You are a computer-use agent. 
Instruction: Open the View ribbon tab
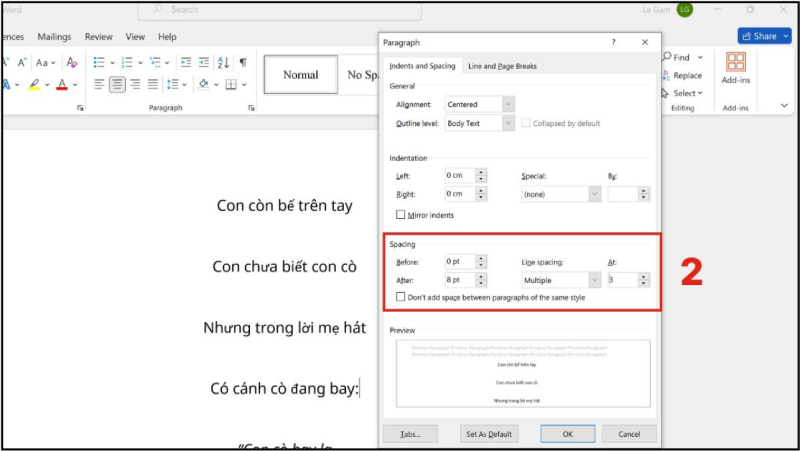click(135, 37)
